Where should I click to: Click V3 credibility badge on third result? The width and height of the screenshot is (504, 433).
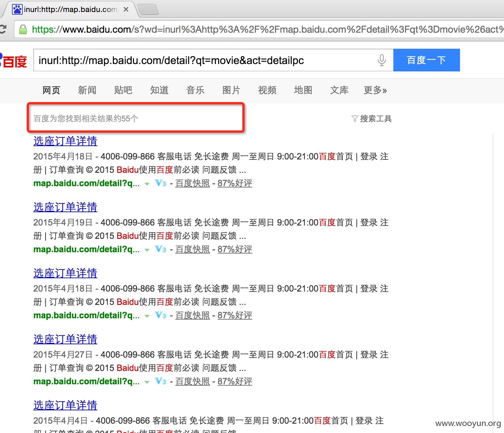pos(161,315)
